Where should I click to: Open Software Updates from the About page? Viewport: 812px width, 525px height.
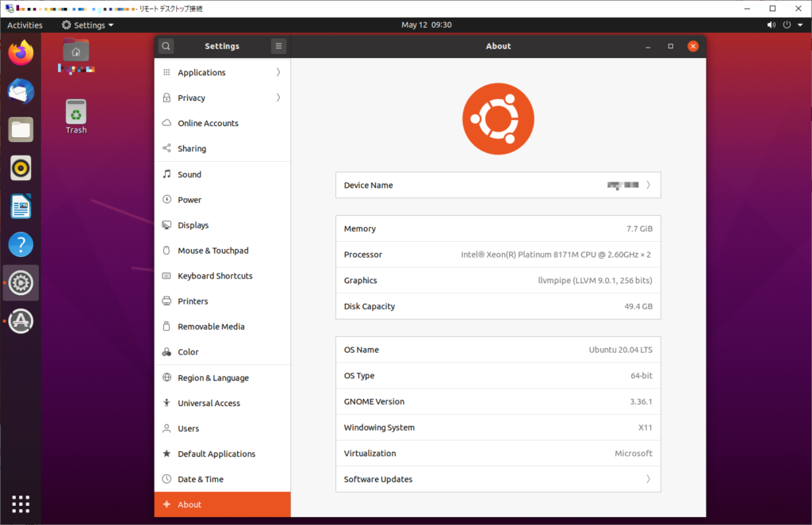coord(498,479)
